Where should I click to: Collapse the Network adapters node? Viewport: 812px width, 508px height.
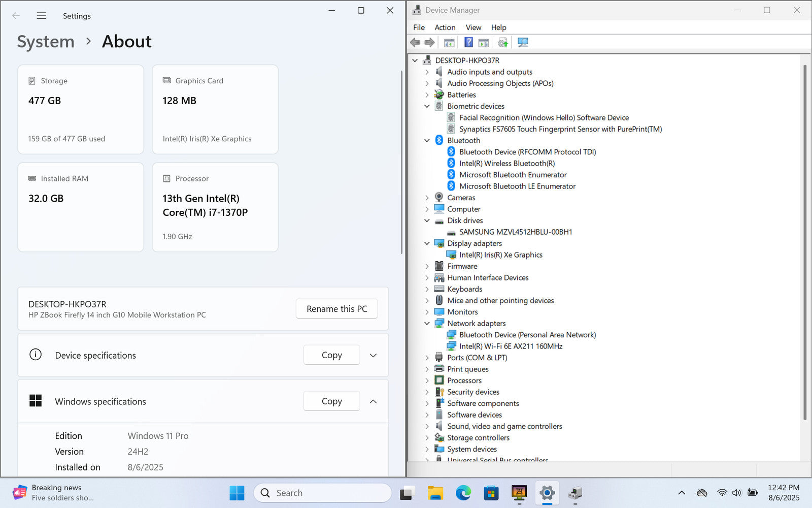(x=427, y=324)
